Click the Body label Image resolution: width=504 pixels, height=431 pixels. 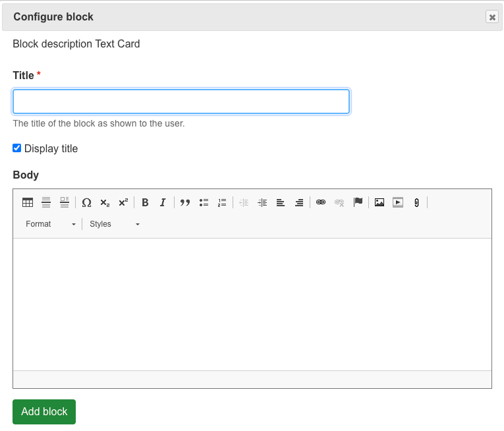coord(26,175)
